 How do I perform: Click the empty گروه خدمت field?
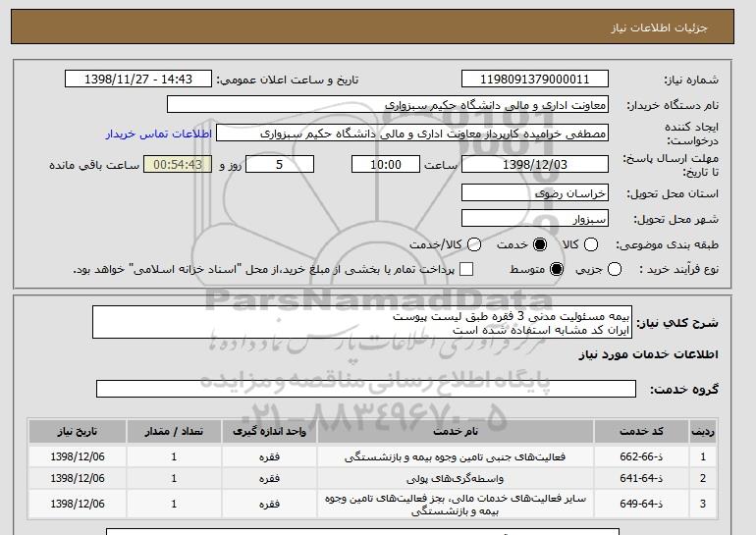click(366, 389)
